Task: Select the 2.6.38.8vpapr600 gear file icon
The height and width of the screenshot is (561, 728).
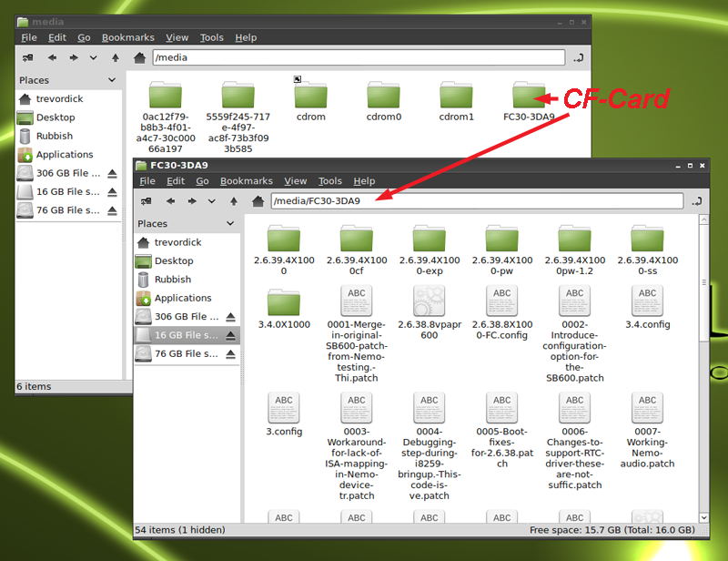Action: (429, 301)
